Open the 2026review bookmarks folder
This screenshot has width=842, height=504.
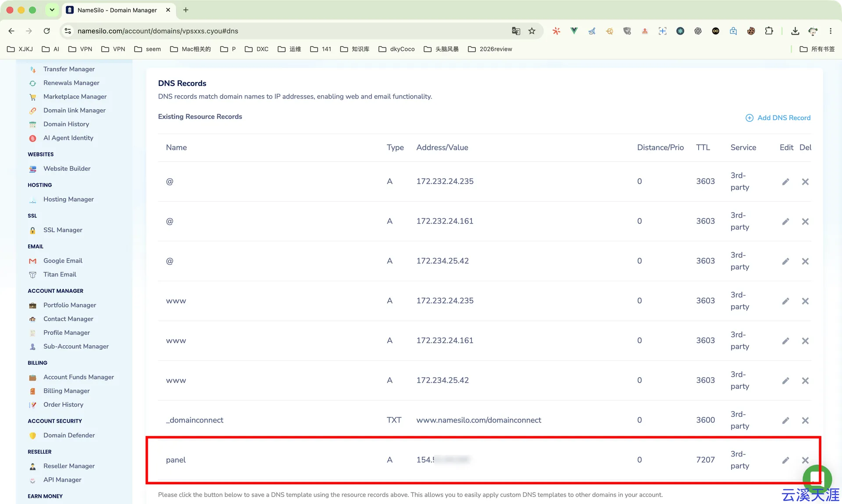[490, 49]
